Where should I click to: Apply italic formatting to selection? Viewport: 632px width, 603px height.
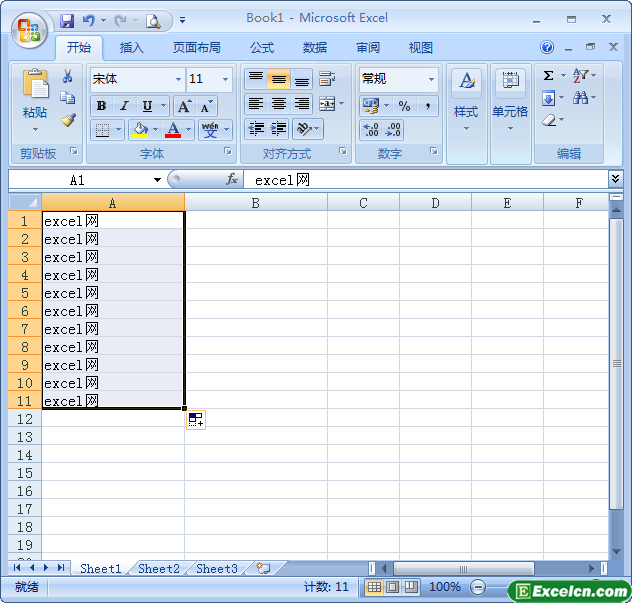pyautogui.click(x=124, y=106)
